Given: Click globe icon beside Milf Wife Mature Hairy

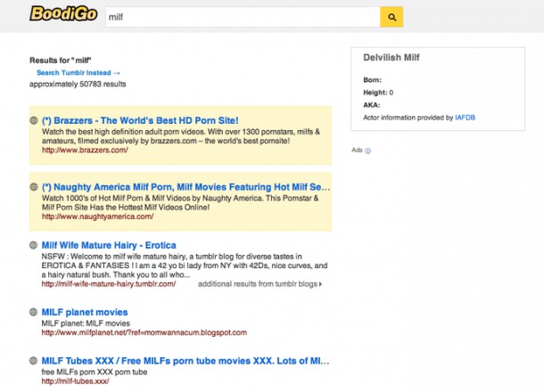Looking at the screenshot, I should (x=33, y=245).
